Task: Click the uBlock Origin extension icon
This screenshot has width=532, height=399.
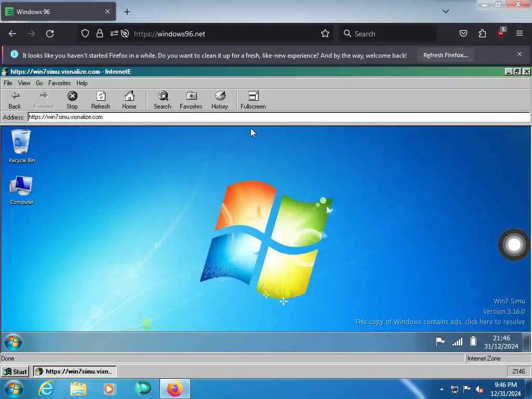Action: click(501, 33)
